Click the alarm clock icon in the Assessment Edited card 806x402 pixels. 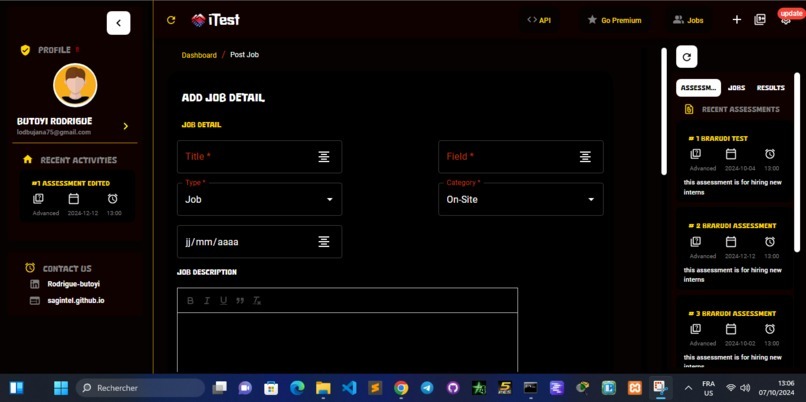[x=113, y=199]
